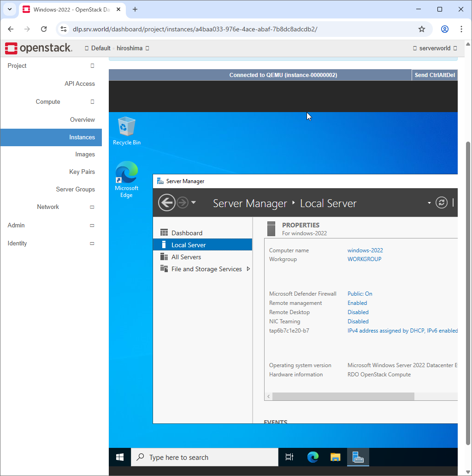Open the Instances page

click(x=51, y=137)
